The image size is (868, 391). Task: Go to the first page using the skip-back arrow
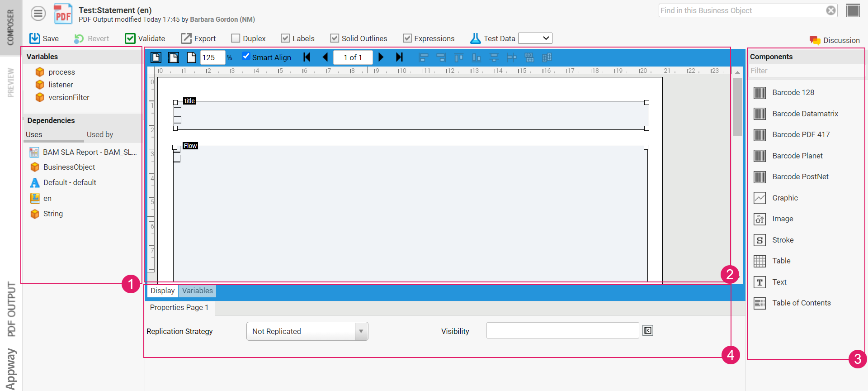307,57
